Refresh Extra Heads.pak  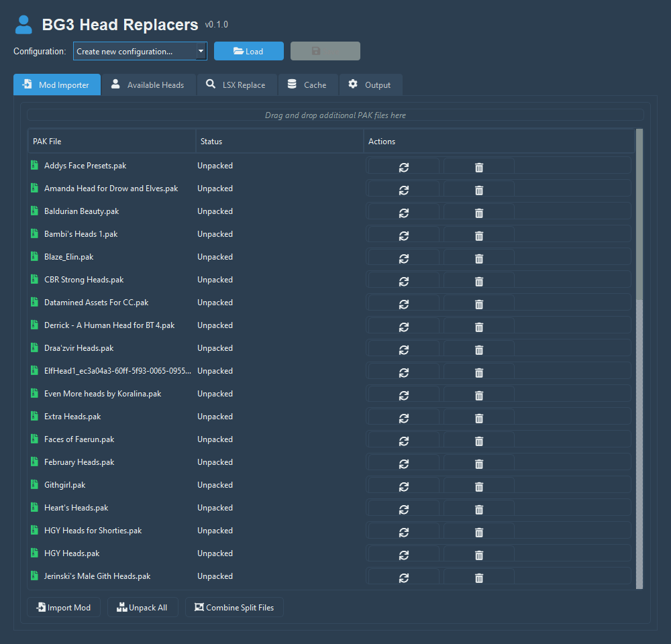[x=403, y=417]
